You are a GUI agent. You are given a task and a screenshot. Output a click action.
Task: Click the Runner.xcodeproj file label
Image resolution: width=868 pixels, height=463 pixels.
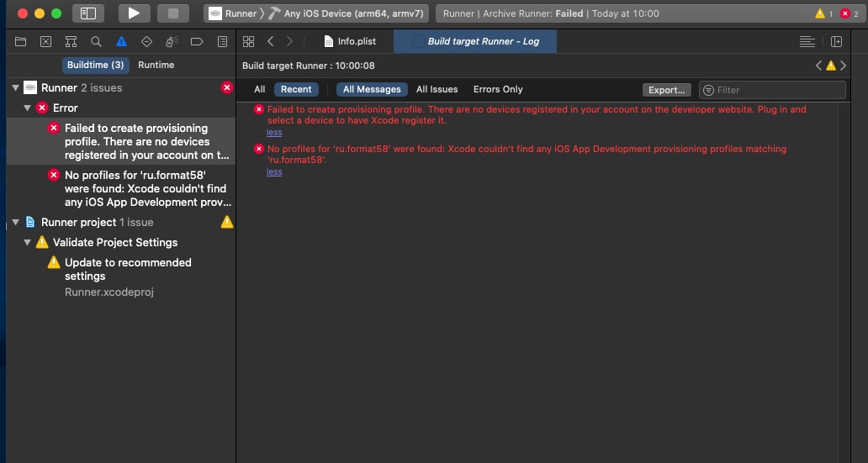click(109, 292)
